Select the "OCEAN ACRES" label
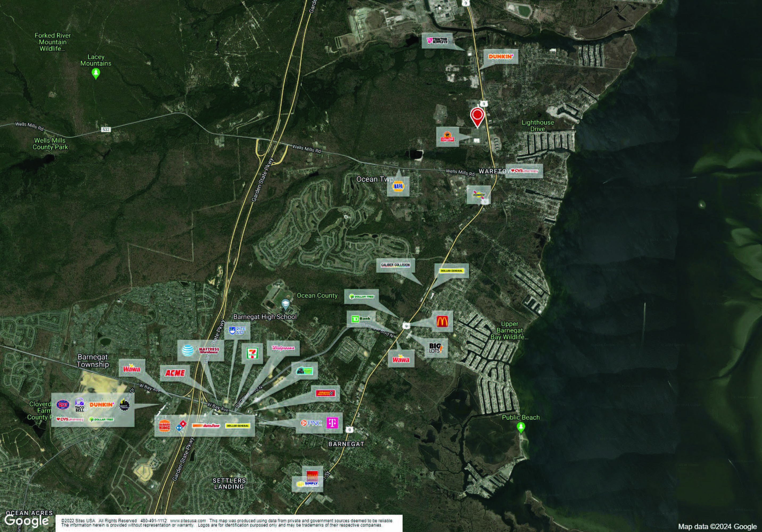 [x=29, y=513]
